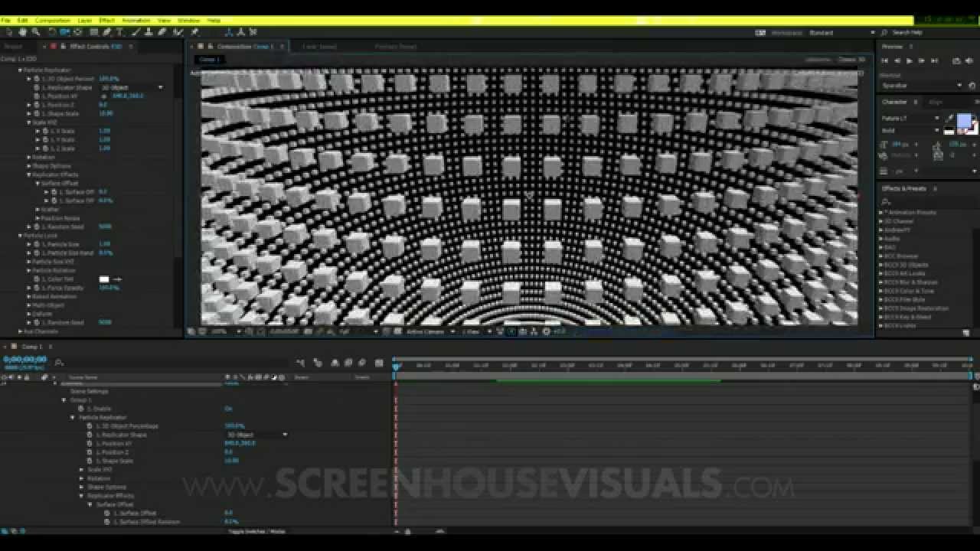The image size is (980, 551).
Task: Toggle stopwatch for Shape Scale in Effect Controls
Action: tap(36, 113)
